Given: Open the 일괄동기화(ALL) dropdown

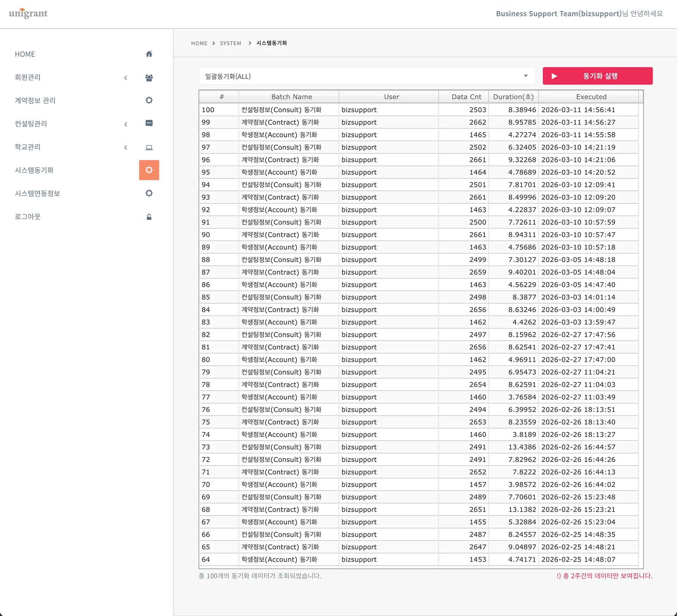Looking at the screenshot, I should 367,76.
